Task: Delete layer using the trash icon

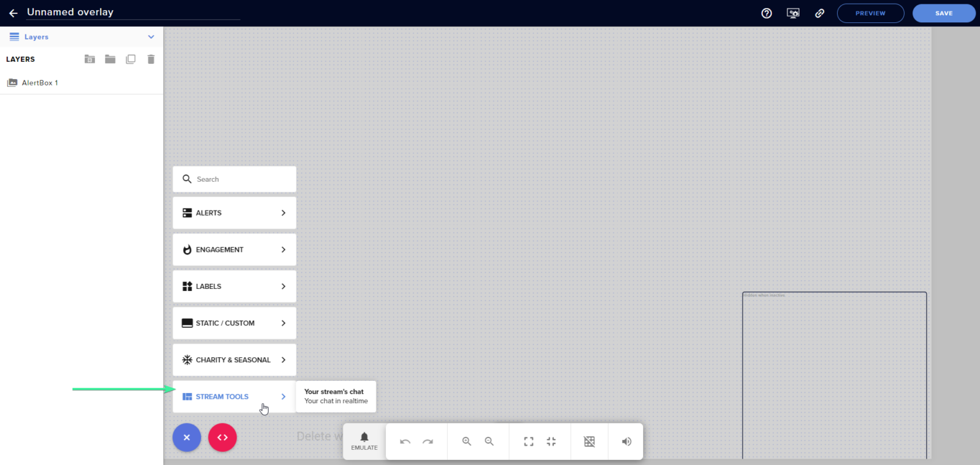Action: 151,59
